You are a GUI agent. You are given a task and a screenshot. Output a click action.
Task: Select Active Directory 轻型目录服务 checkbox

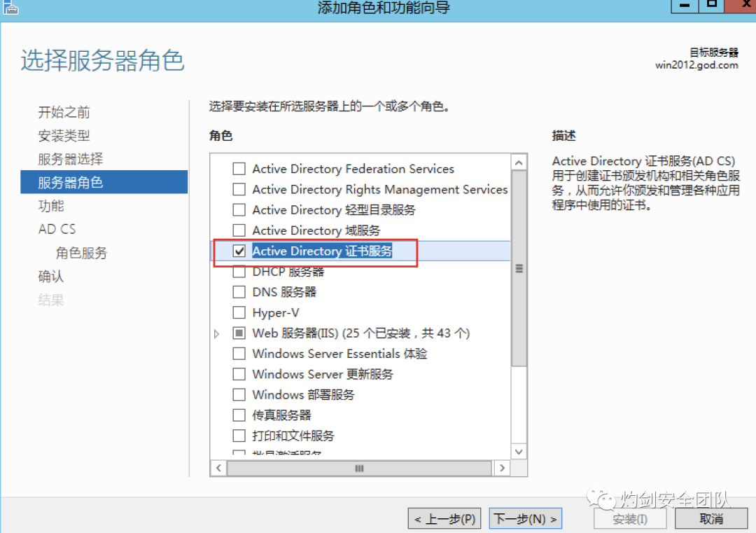point(239,209)
